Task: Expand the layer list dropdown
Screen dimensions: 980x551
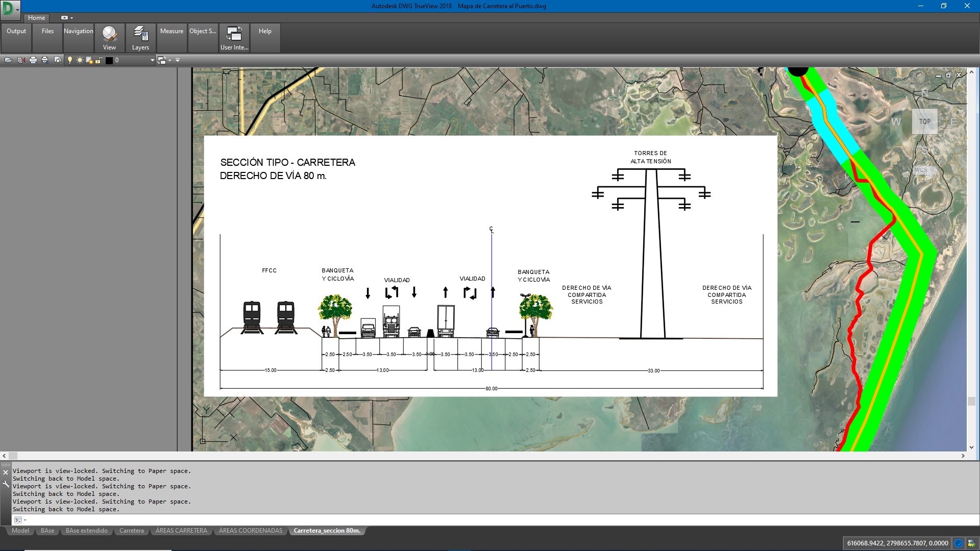Action: (152, 60)
